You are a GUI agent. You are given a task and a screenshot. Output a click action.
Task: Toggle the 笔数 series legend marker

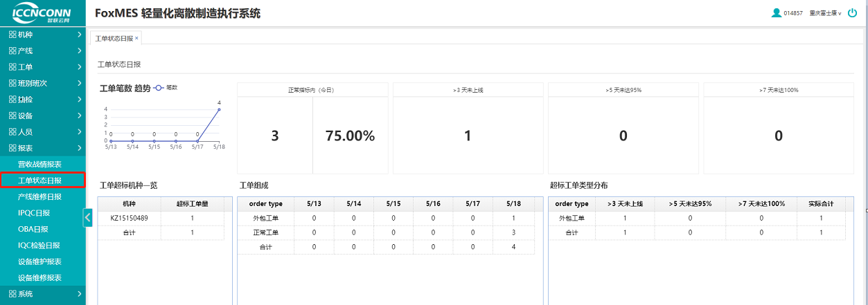158,88
